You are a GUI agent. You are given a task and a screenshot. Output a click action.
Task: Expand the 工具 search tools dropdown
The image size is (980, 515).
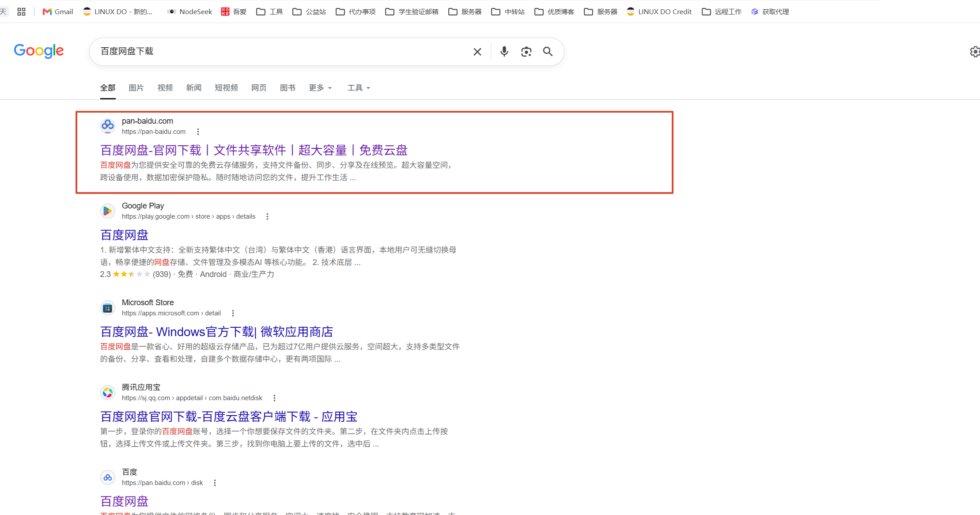[x=359, y=88]
